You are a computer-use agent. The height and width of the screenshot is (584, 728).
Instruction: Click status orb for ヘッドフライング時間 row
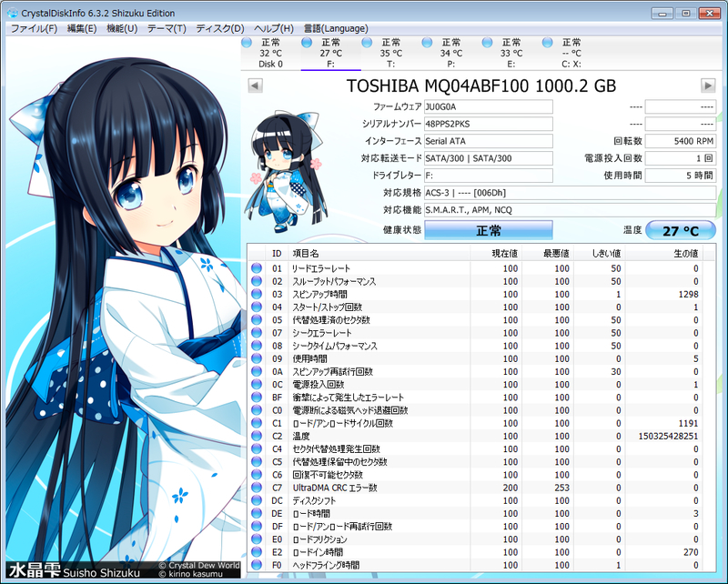tap(257, 565)
